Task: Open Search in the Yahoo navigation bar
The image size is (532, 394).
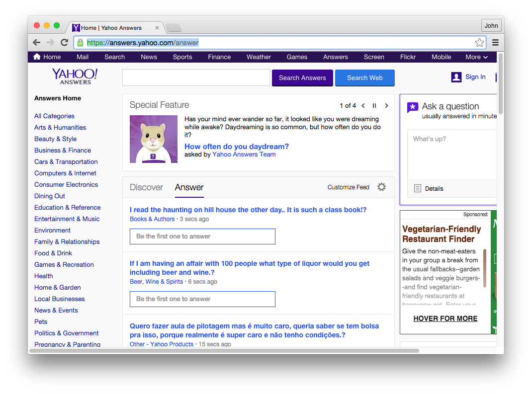Action: pos(115,57)
